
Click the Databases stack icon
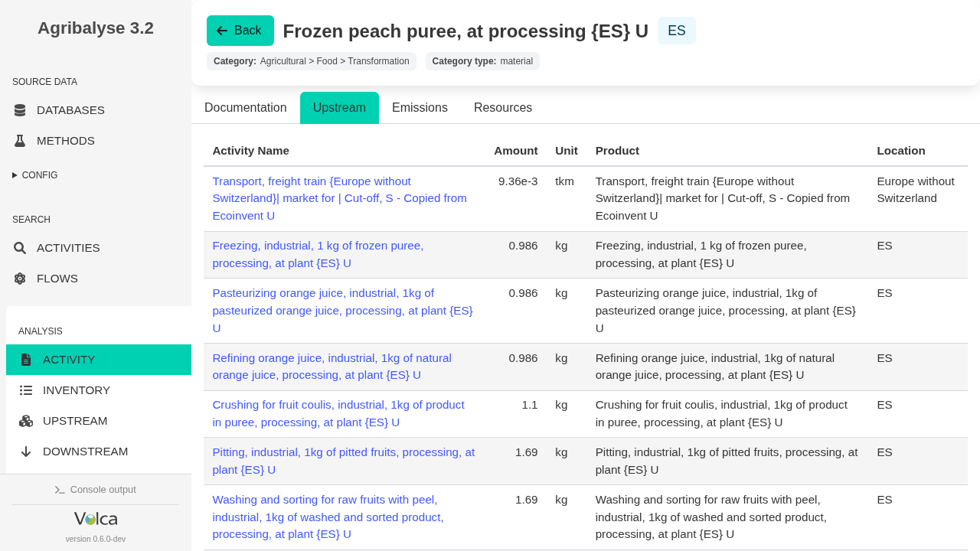pos(20,110)
